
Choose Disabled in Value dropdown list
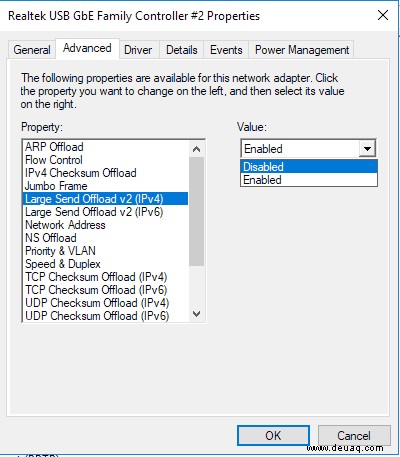(x=309, y=166)
